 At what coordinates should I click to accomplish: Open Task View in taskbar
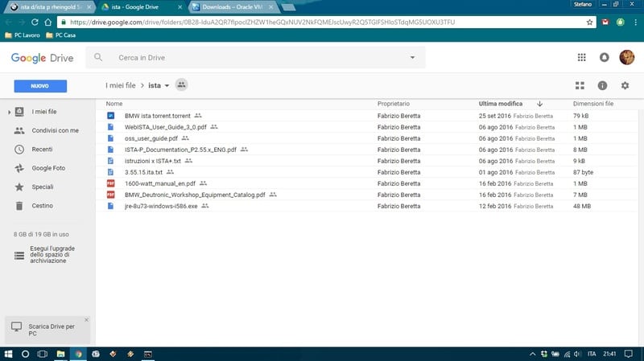click(43, 354)
